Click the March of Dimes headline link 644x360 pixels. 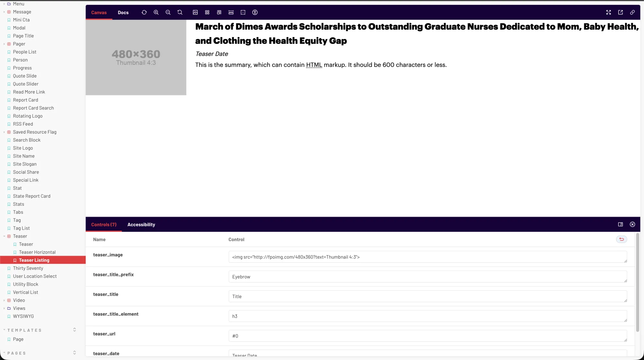pyautogui.click(x=417, y=33)
